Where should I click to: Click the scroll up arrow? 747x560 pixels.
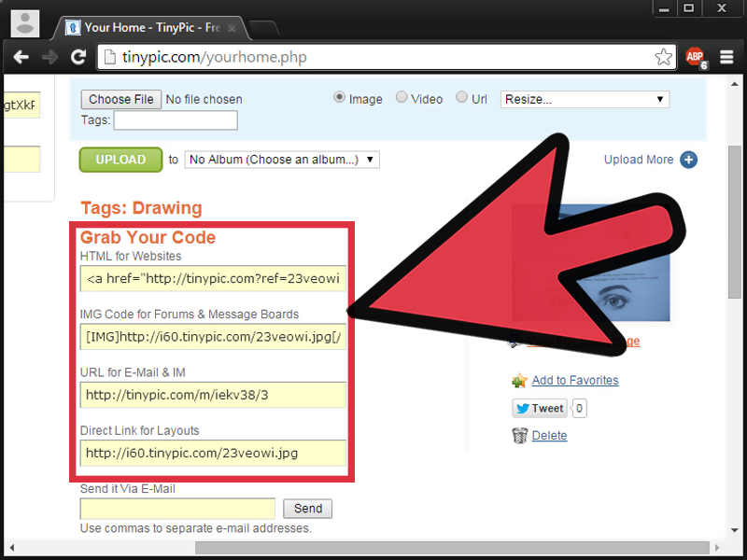(x=734, y=84)
